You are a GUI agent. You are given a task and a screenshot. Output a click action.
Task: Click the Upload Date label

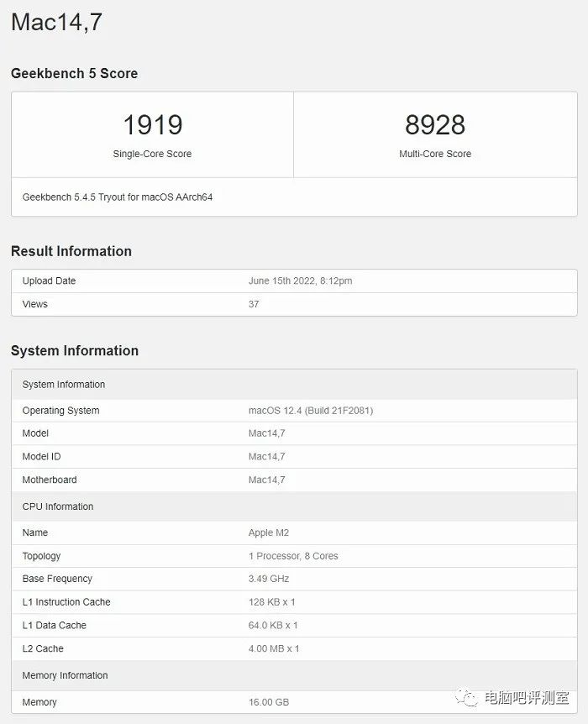(49, 281)
